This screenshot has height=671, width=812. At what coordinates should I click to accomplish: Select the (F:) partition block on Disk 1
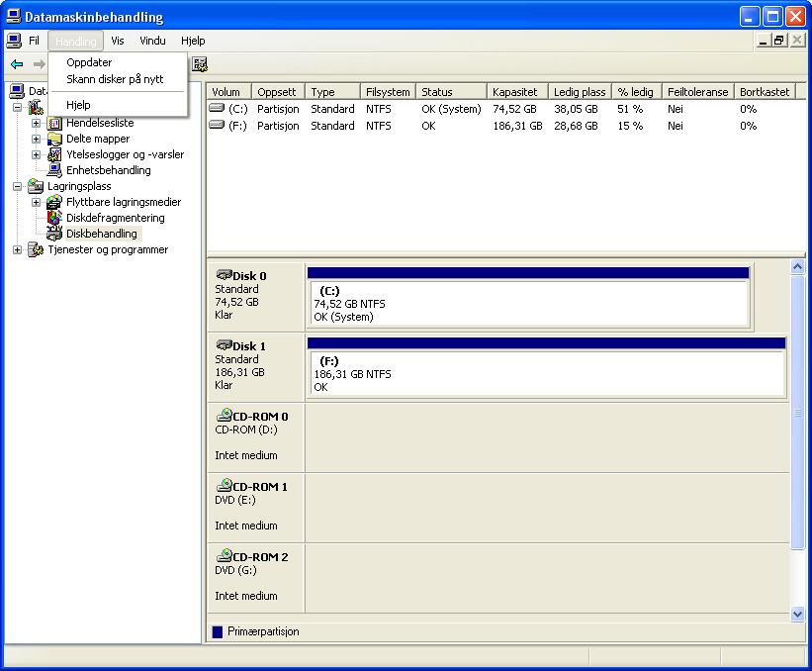click(x=546, y=368)
